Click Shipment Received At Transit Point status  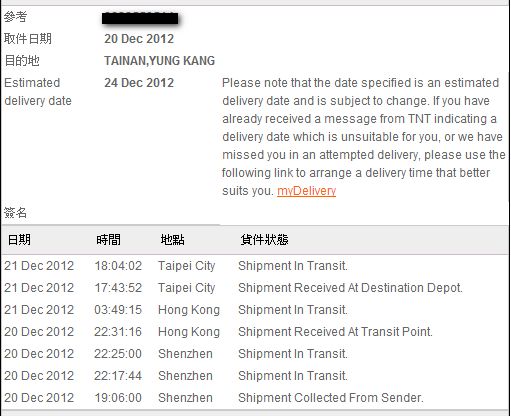pyautogui.click(x=335, y=332)
